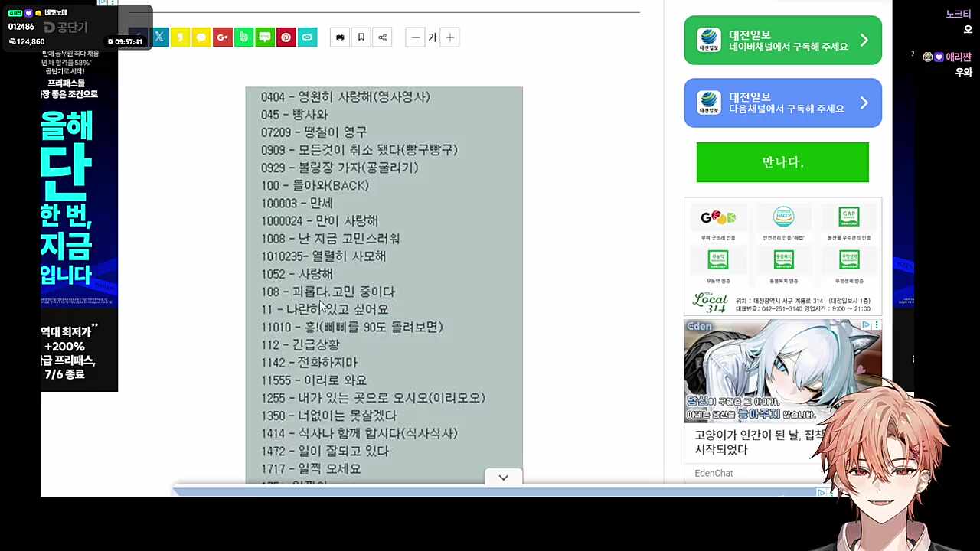Select line '0909 - 모든것이 취소 됐다'
980x551 pixels.
point(359,150)
